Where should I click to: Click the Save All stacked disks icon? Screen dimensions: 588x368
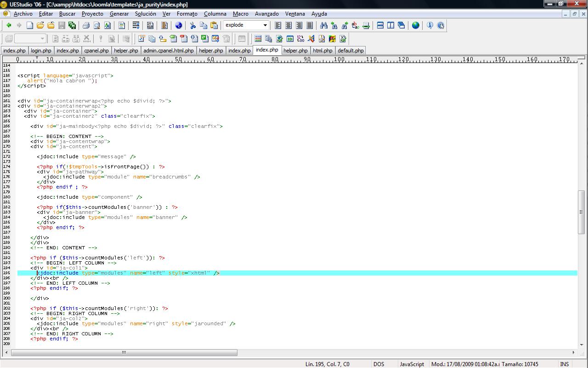coord(72,25)
